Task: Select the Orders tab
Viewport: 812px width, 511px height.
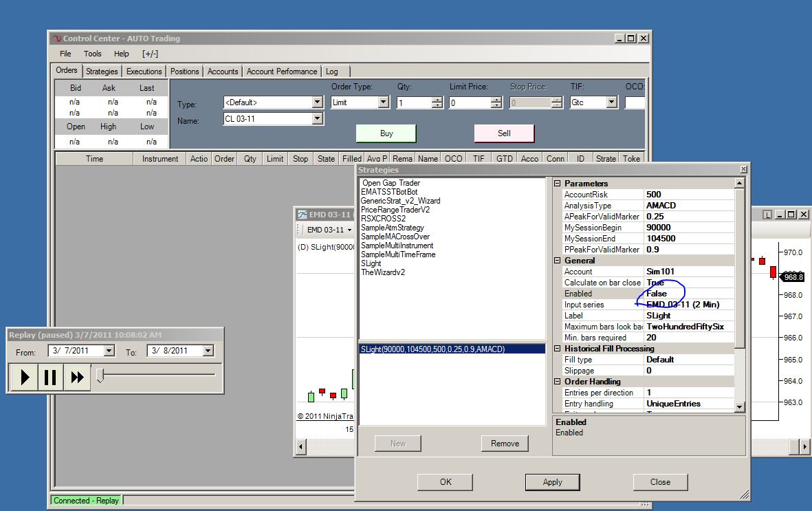Action: tap(66, 70)
